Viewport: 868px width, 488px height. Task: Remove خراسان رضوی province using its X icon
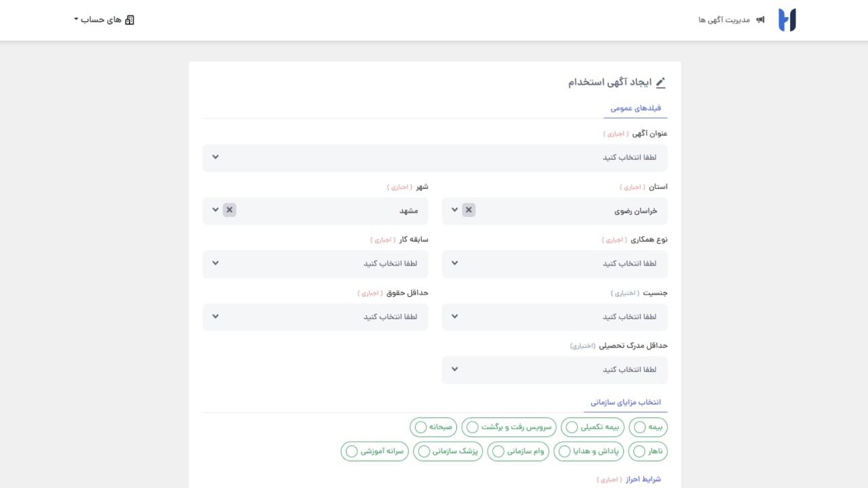469,210
